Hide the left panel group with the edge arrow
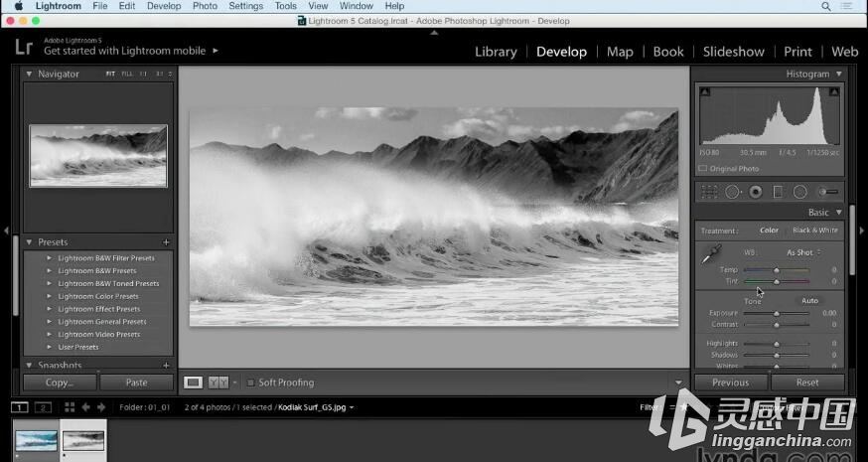868x462 pixels. coord(6,231)
